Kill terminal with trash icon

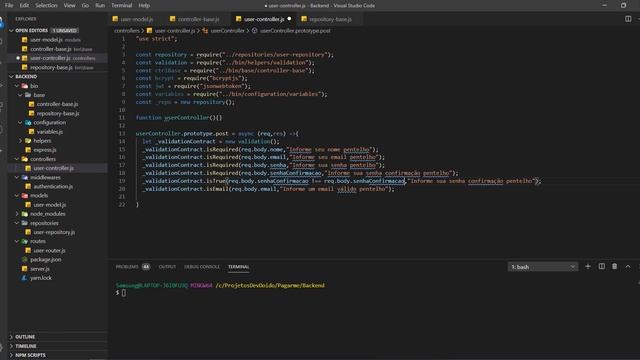coord(614,267)
